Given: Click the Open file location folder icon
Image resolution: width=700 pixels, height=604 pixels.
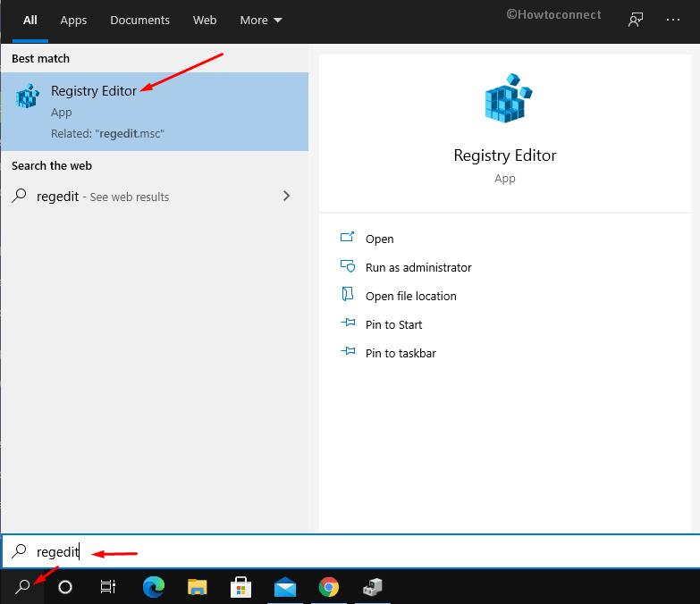Looking at the screenshot, I should (x=348, y=294).
